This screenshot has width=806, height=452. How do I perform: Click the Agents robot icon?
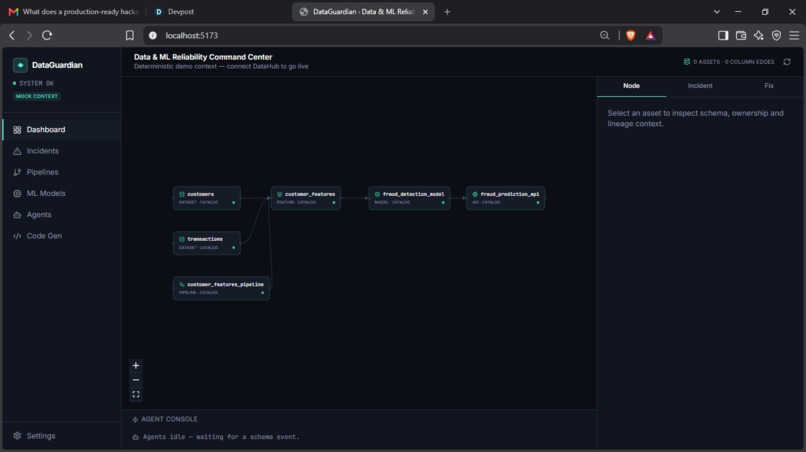(17, 214)
